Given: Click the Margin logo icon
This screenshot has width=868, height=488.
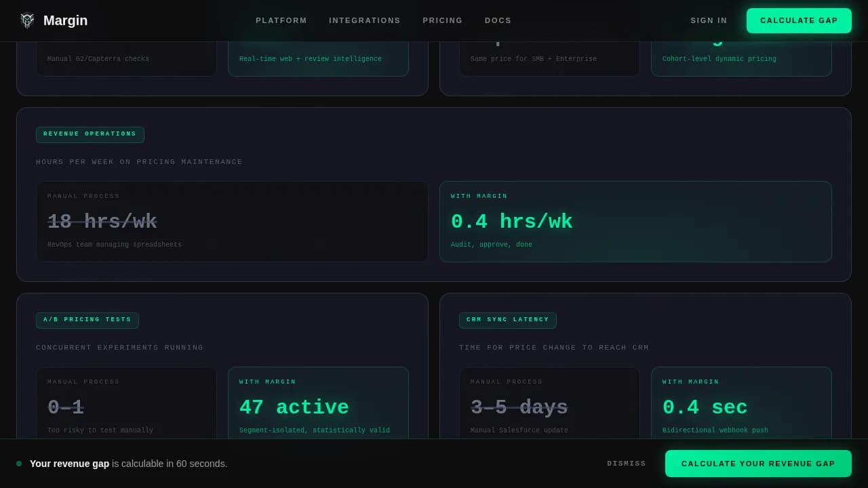Looking at the screenshot, I should [27, 20].
